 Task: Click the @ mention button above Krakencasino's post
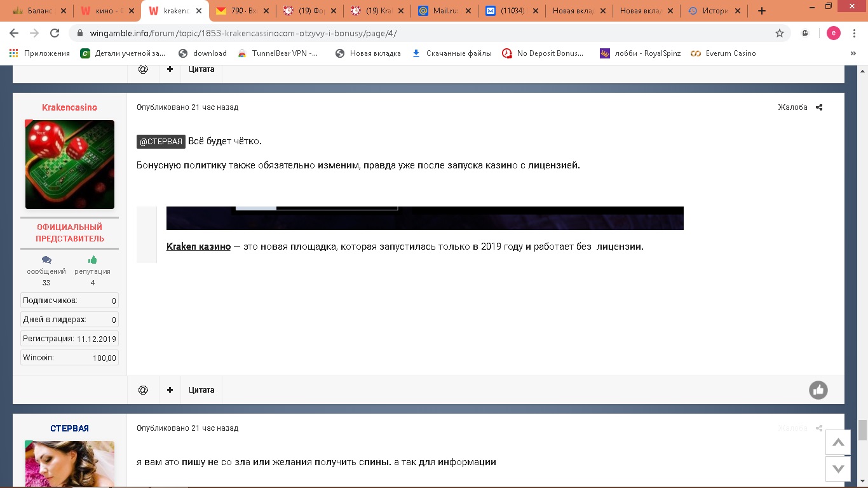(x=143, y=69)
